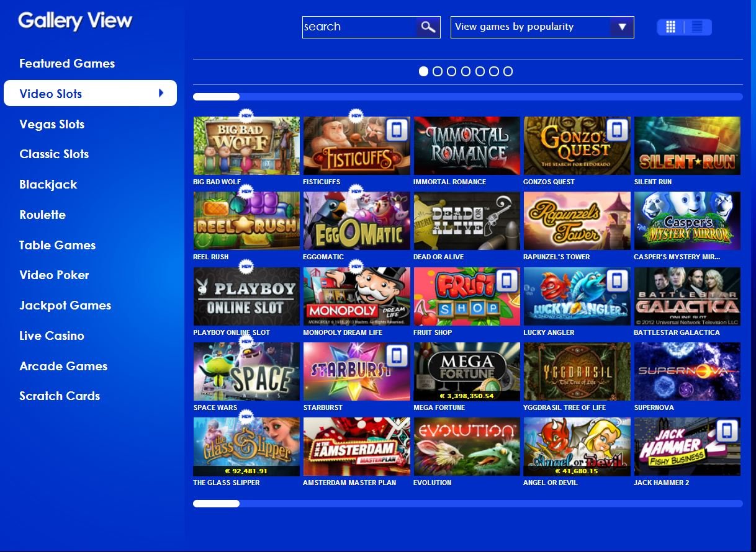Click the top horizontal scrollbar handle
756x552 pixels.
point(216,97)
